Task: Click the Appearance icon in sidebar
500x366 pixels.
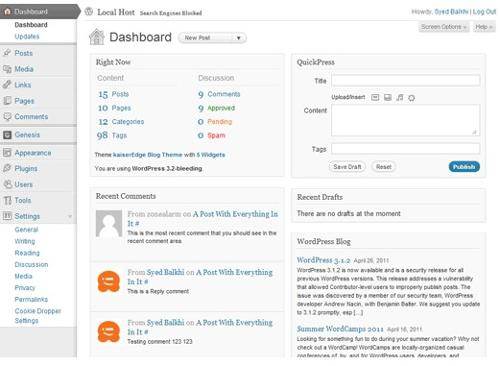Action: tap(7, 153)
